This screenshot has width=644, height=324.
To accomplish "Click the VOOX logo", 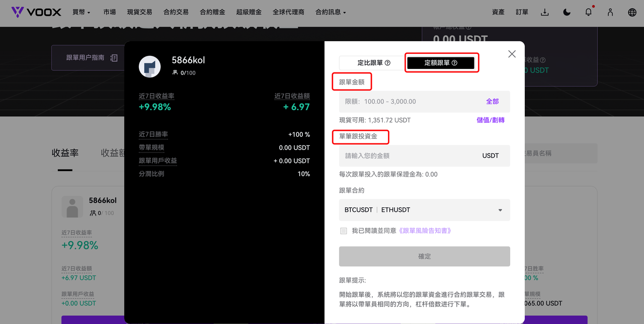I will [36, 12].
